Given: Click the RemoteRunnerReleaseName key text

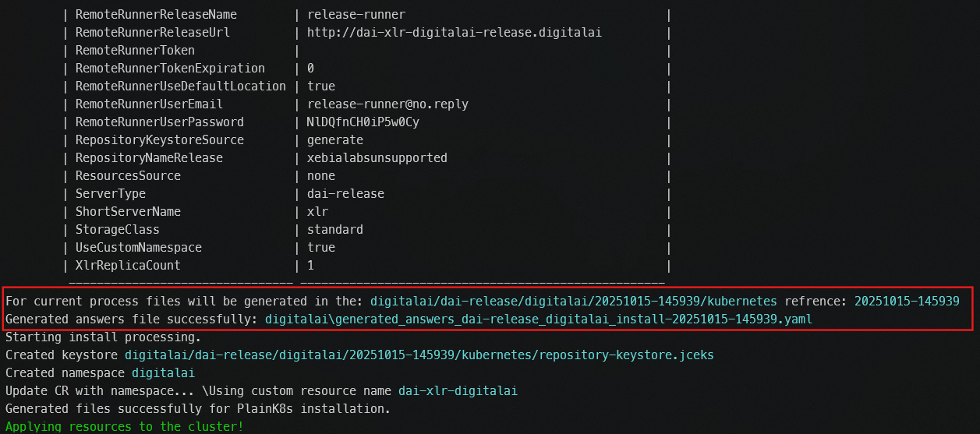Looking at the screenshot, I should pos(156,15).
